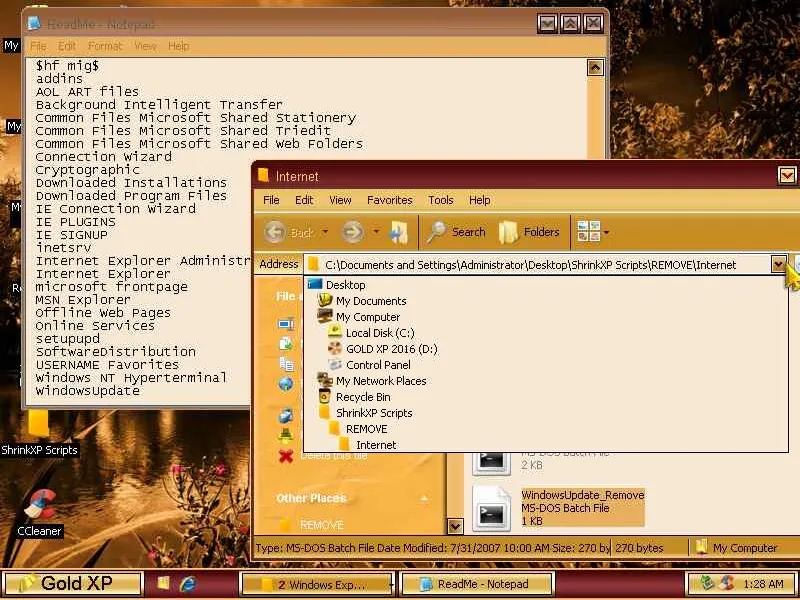Open Explorer Favorites menu

[x=389, y=200]
